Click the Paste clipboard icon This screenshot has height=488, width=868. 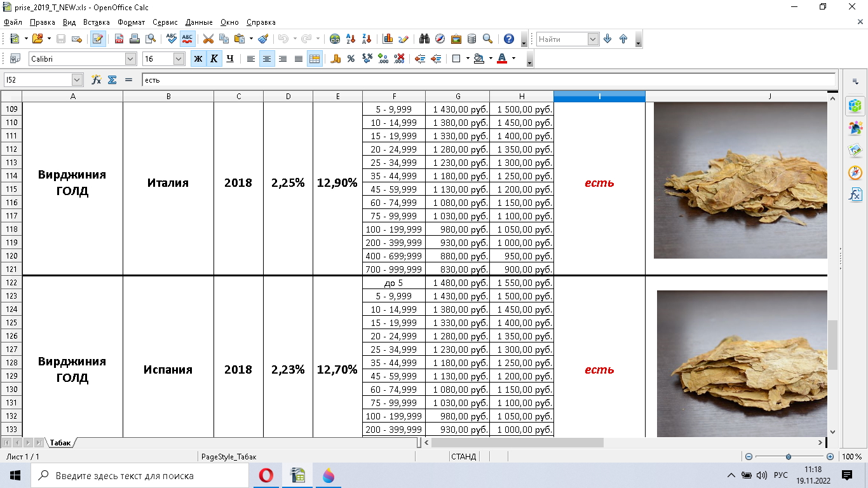[x=240, y=39]
